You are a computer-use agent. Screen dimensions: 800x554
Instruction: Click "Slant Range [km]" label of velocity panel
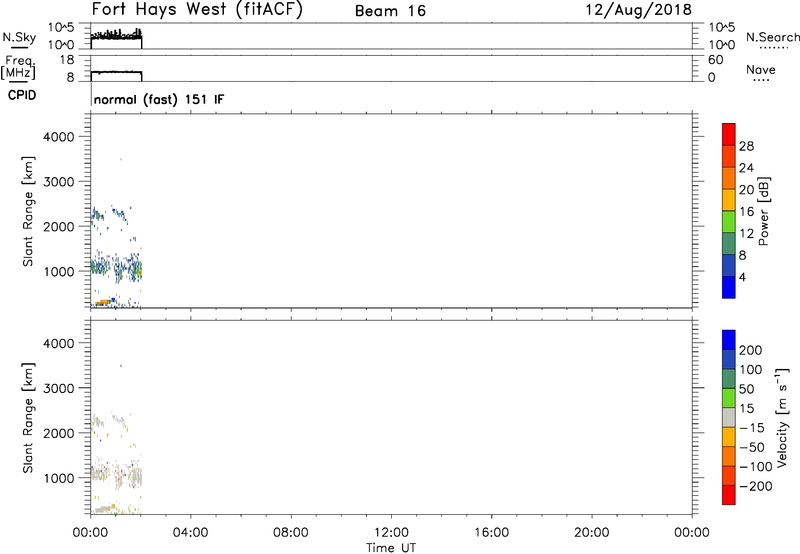tap(28, 418)
